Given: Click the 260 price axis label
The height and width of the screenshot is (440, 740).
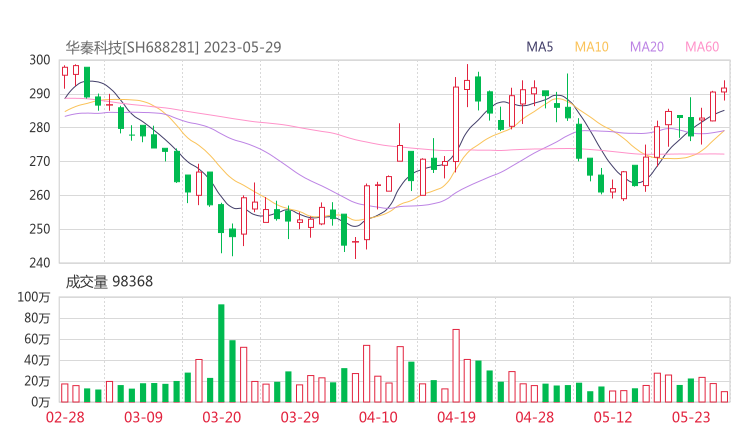Looking at the screenshot, I should (40, 195).
